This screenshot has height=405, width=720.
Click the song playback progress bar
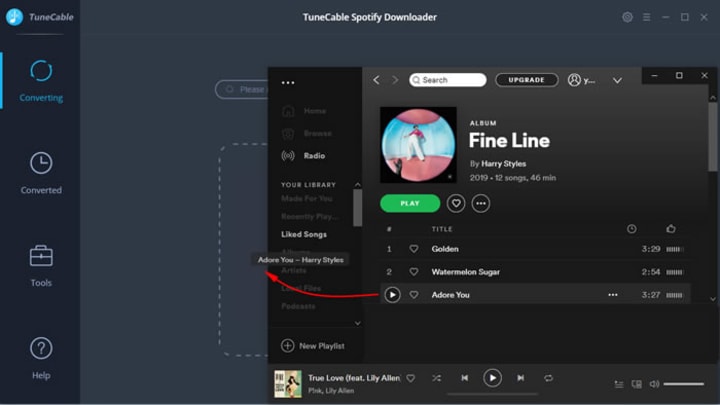click(x=492, y=394)
